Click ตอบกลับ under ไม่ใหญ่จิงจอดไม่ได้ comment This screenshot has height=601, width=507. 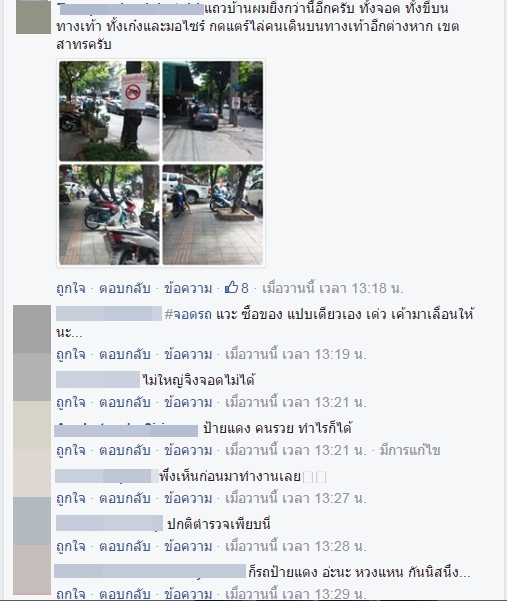(125, 402)
